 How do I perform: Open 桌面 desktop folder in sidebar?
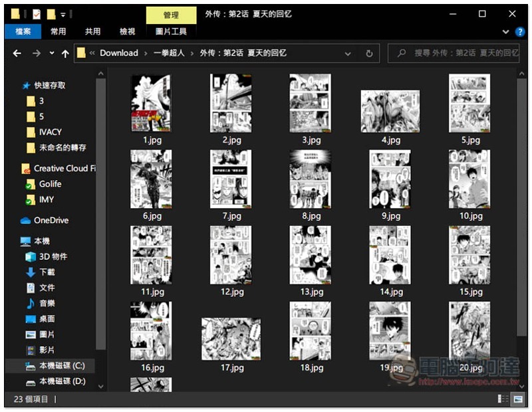47,319
